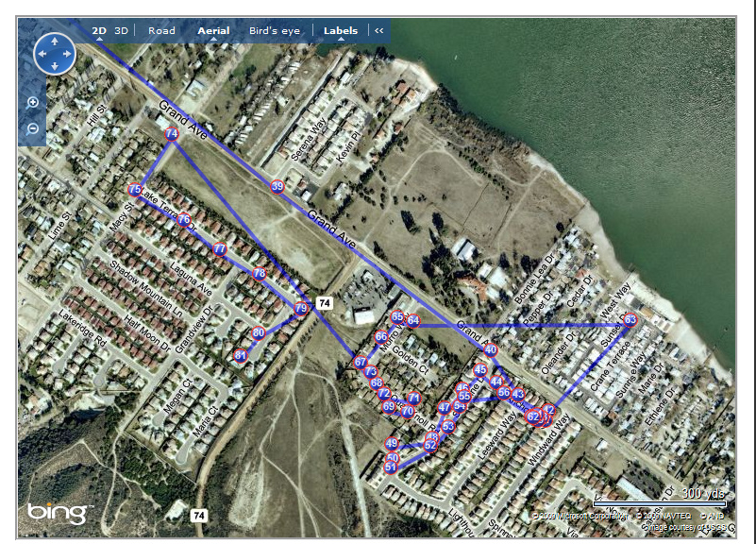Image resolution: width=756 pixels, height=544 pixels.
Task: Select waypoint marker 44
Action: pos(496,382)
